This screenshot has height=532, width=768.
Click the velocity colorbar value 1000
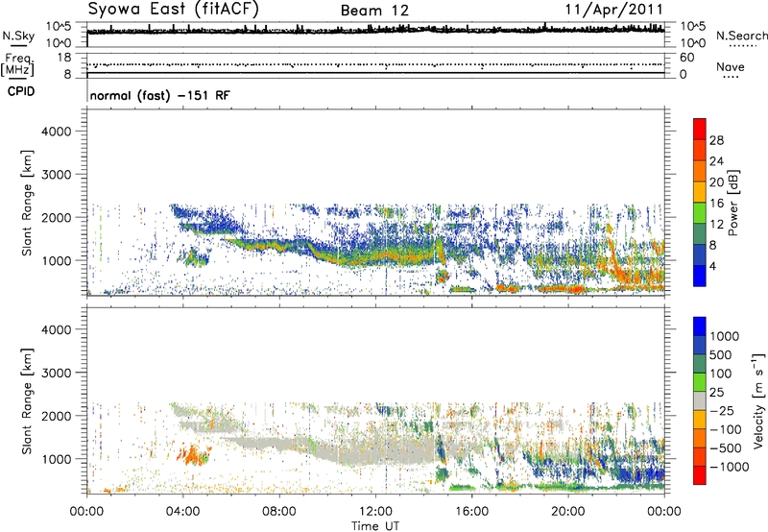pyautogui.click(x=724, y=336)
